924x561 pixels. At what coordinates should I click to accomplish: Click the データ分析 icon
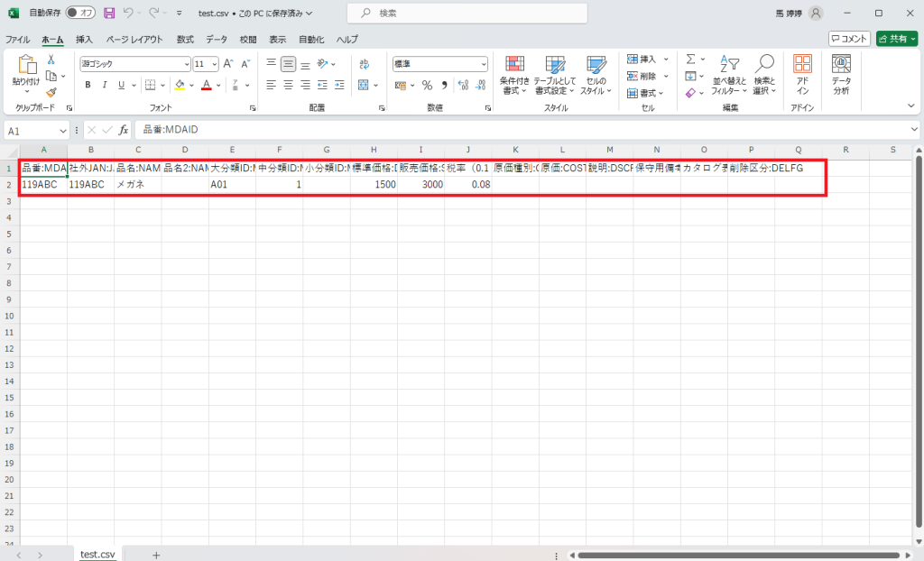click(x=841, y=75)
